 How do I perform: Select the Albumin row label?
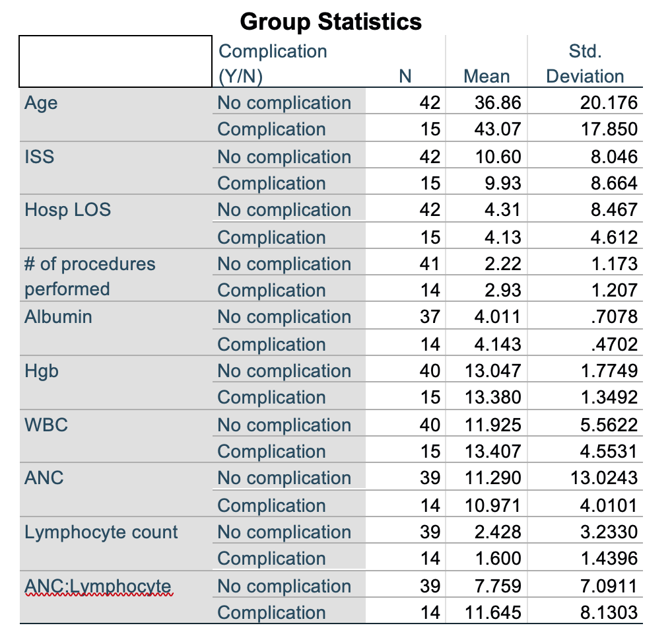point(58,317)
